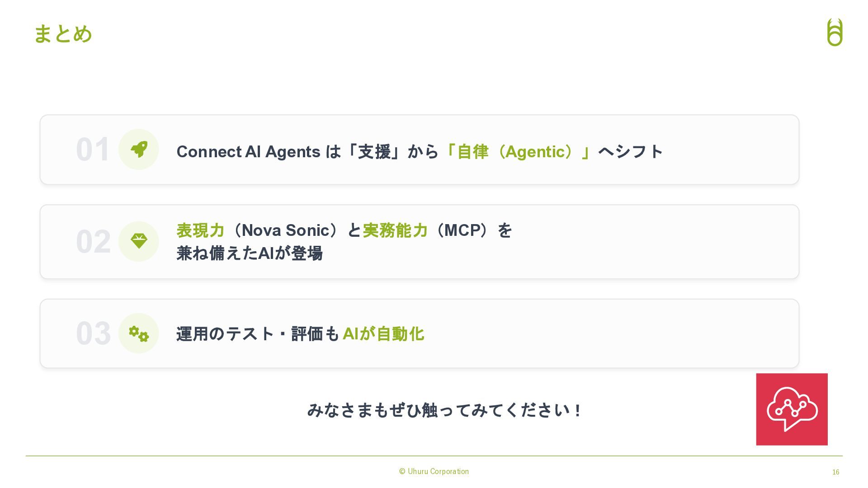Click the diamond icon in card 02
868x488 pixels.
139,241
